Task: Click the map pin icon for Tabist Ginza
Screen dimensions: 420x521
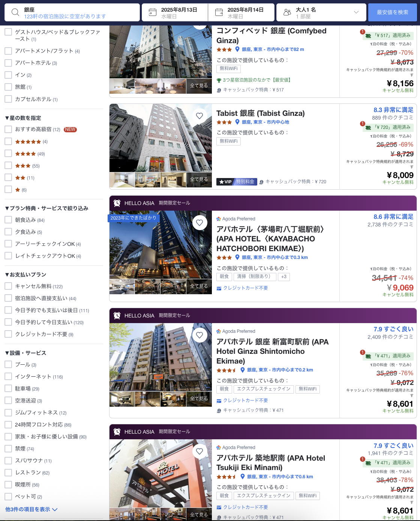Action: click(237, 122)
